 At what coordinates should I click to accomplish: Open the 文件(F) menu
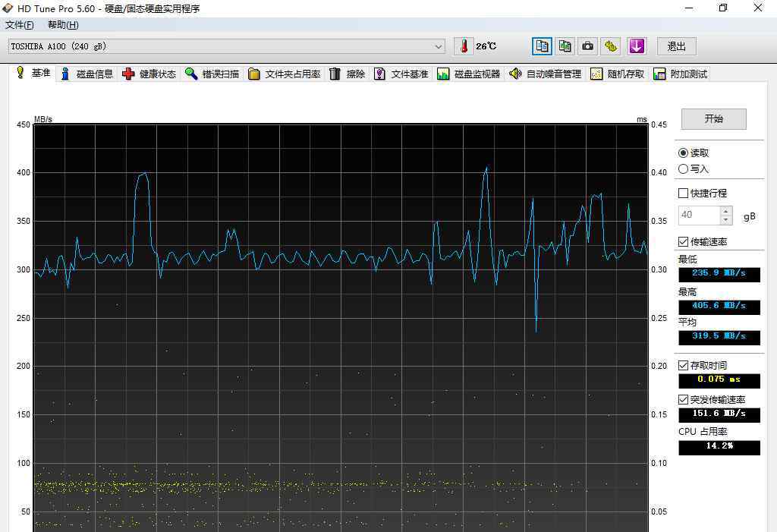[19, 25]
